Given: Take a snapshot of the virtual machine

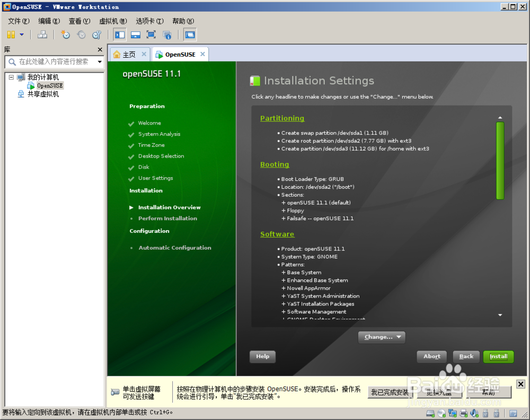Looking at the screenshot, I should click(x=65, y=34).
